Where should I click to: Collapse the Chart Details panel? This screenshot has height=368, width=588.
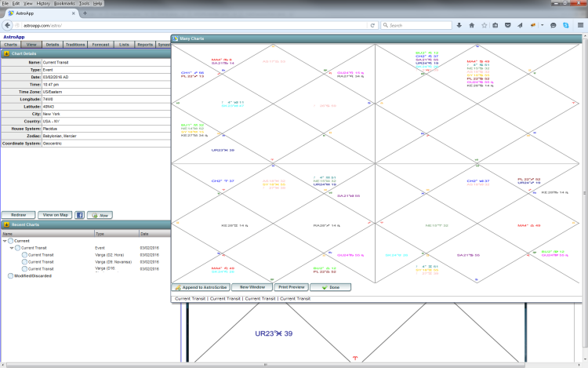(6, 53)
